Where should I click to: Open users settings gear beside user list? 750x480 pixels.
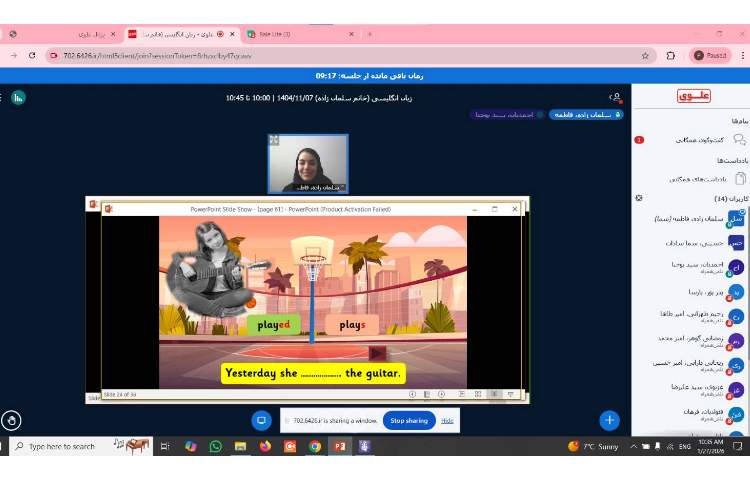pyautogui.click(x=639, y=198)
